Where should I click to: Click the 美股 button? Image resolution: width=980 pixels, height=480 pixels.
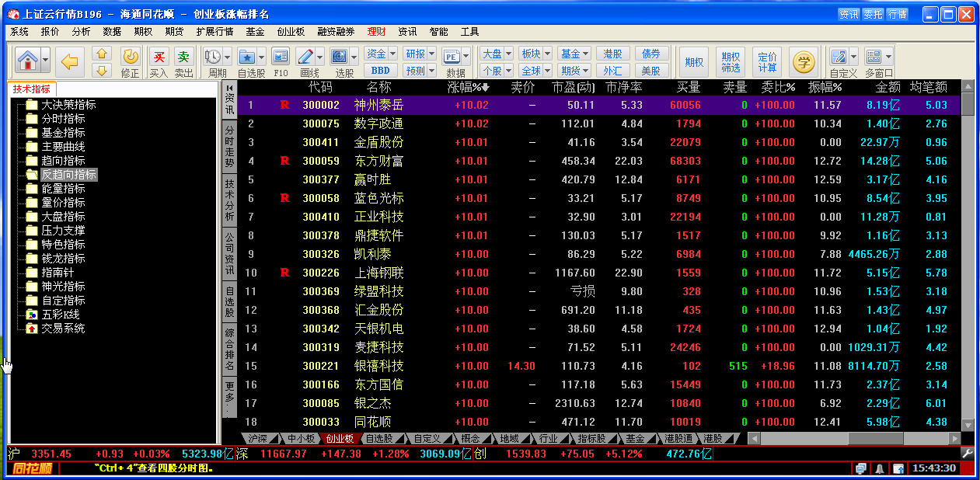point(651,71)
